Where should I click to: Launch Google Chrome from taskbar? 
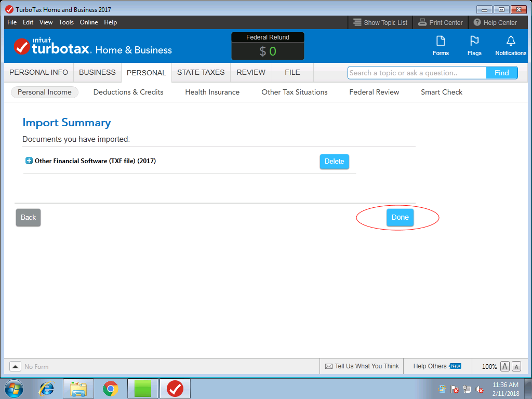pyautogui.click(x=111, y=389)
